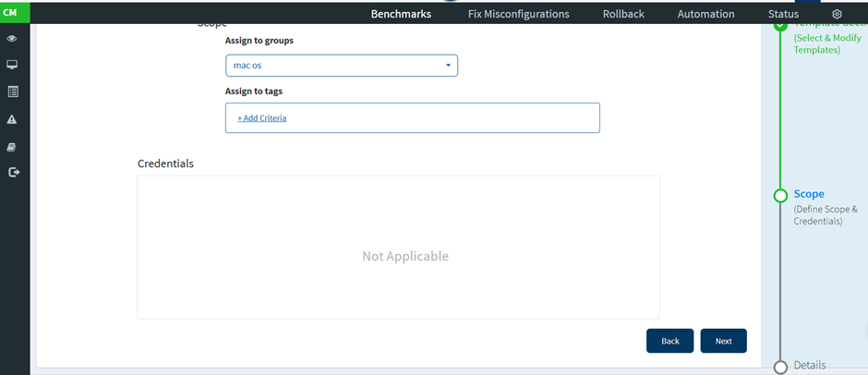Screen dimensions: 868x375
Task: Click '(Select & Modify Templates)' step text
Action: 827,43
